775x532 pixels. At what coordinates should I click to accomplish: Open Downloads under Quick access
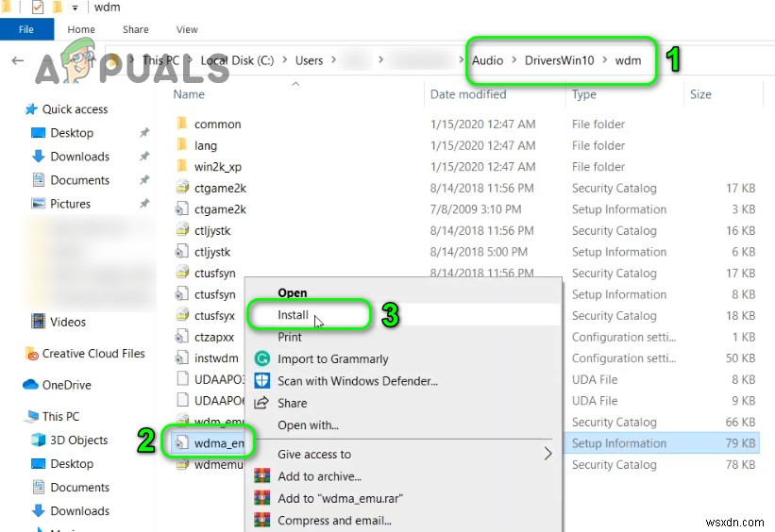(79, 157)
